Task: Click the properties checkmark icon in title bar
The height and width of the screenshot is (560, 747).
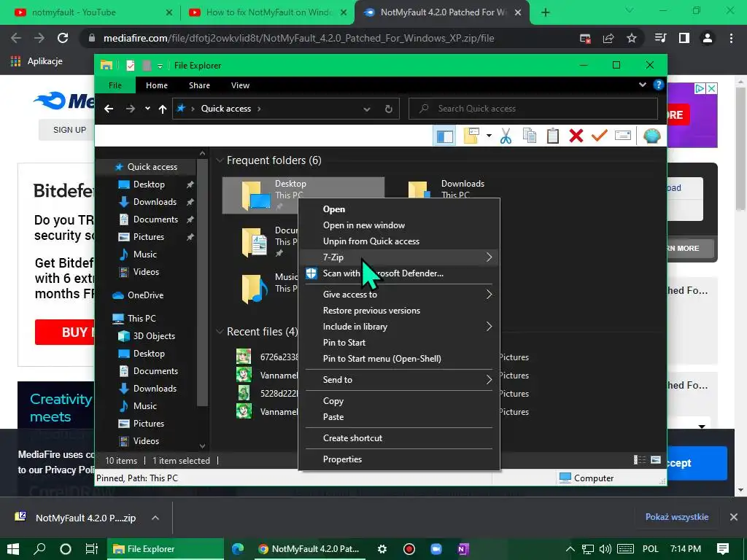Action: pyautogui.click(x=131, y=66)
